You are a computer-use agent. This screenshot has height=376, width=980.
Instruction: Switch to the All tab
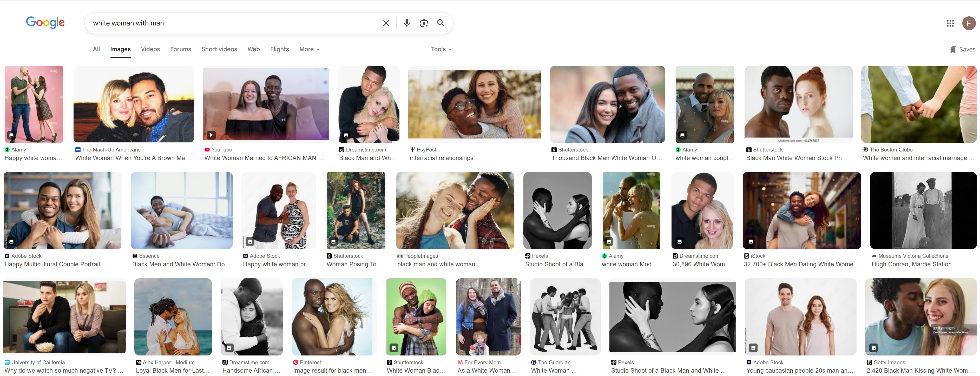(x=97, y=49)
